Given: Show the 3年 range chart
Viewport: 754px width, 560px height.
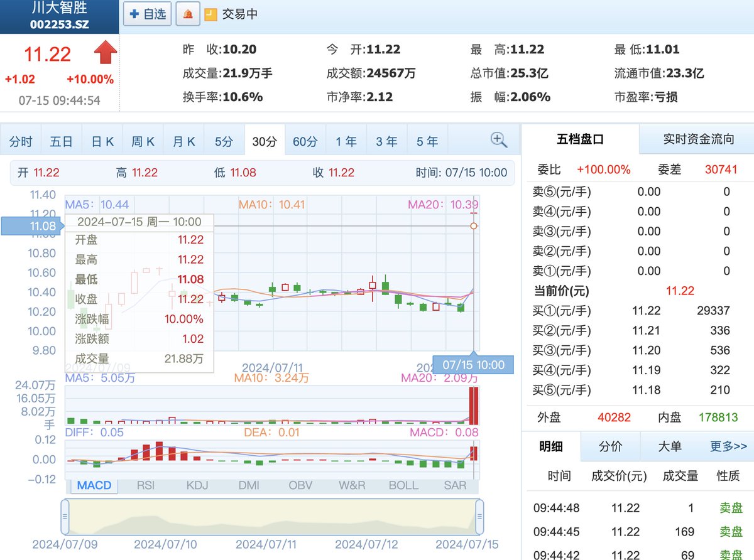Looking at the screenshot, I should tap(387, 141).
